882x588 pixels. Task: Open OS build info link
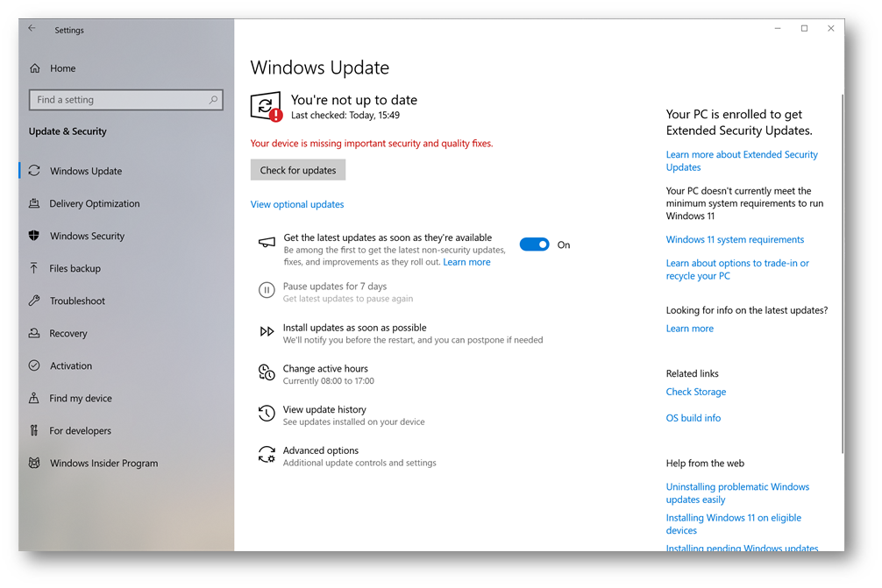(693, 418)
